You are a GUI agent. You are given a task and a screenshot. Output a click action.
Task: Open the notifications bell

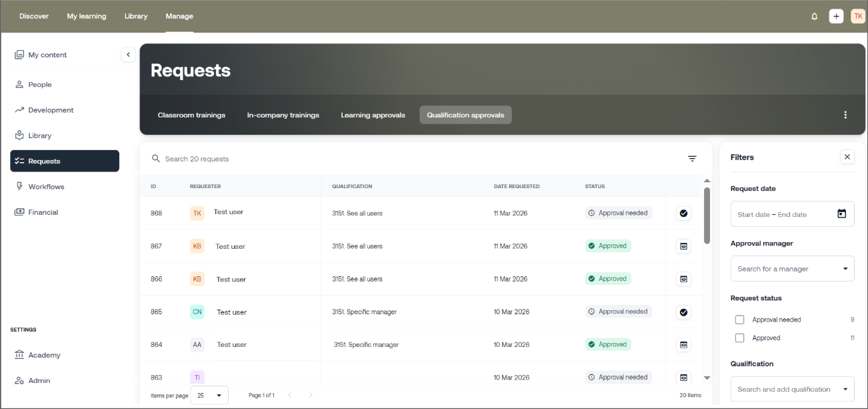point(814,16)
